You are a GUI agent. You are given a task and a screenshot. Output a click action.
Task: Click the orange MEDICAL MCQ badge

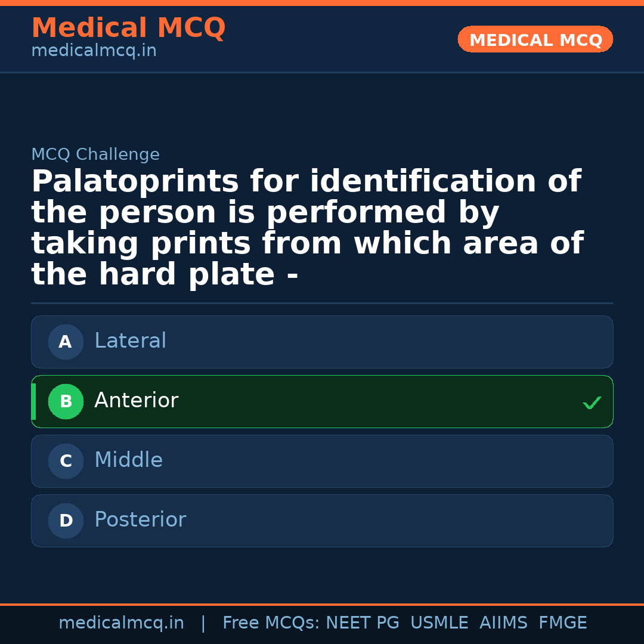pyautogui.click(x=535, y=39)
